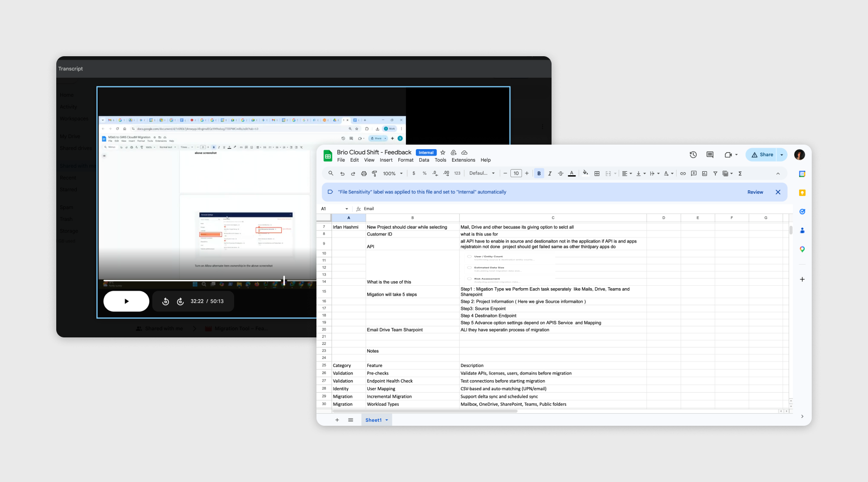868x482 pixels.
Task: Open Contacts side panel
Action: pyautogui.click(x=802, y=230)
